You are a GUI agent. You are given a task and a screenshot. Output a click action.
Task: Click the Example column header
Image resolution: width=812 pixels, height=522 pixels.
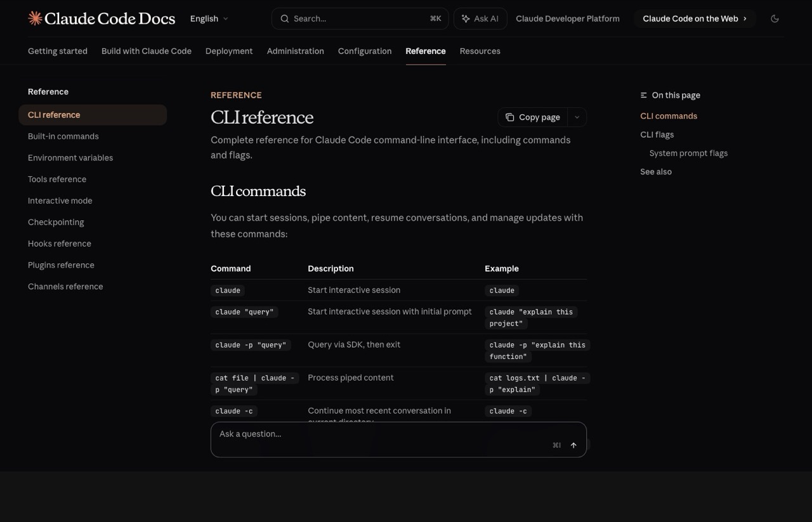[502, 268]
